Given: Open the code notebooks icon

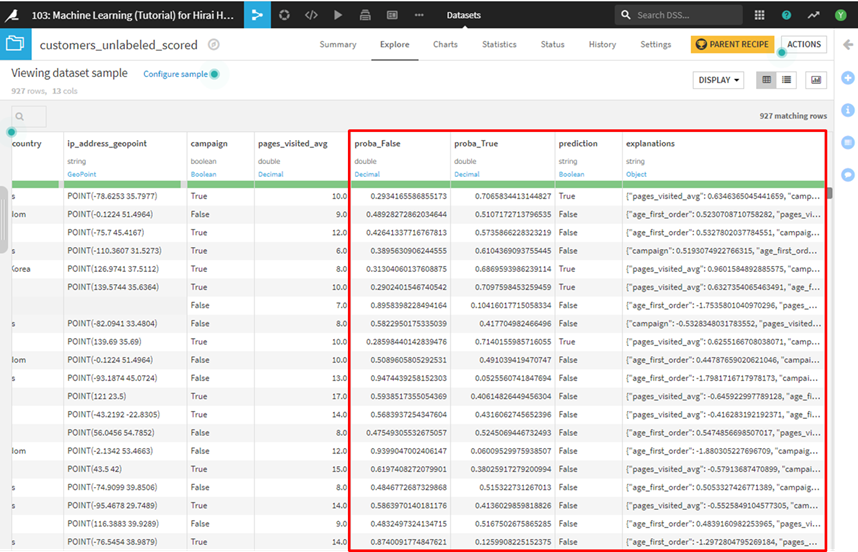Looking at the screenshot, I should pyautogui.click(x=311, y=15).
